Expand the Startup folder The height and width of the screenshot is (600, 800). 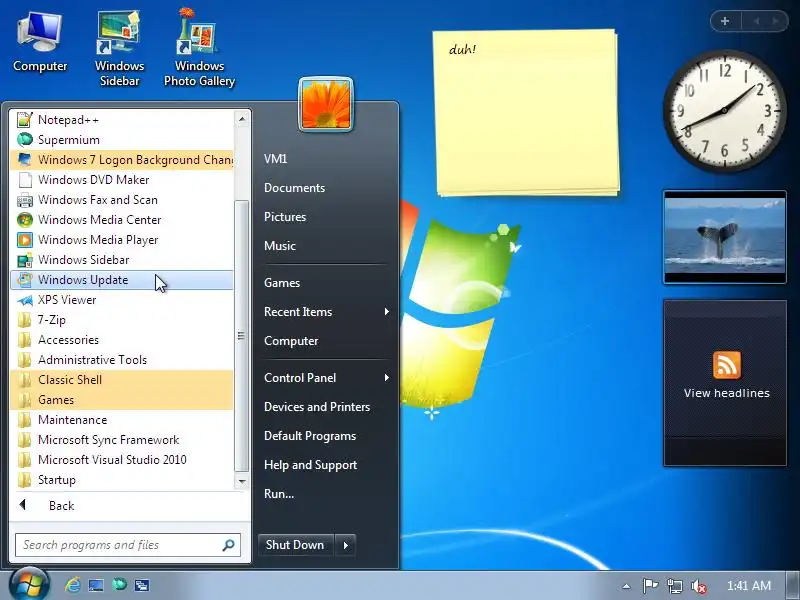121,480
